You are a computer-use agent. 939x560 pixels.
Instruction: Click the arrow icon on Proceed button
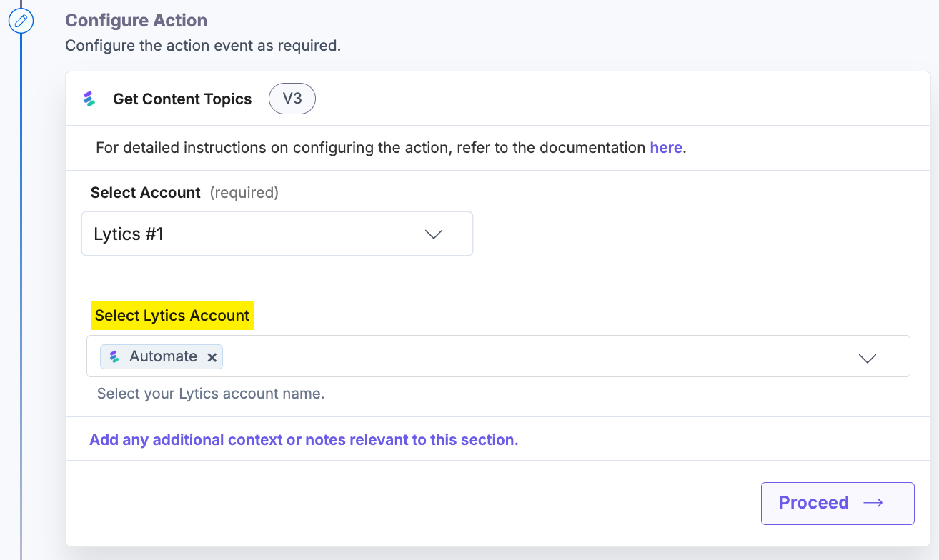873,503
